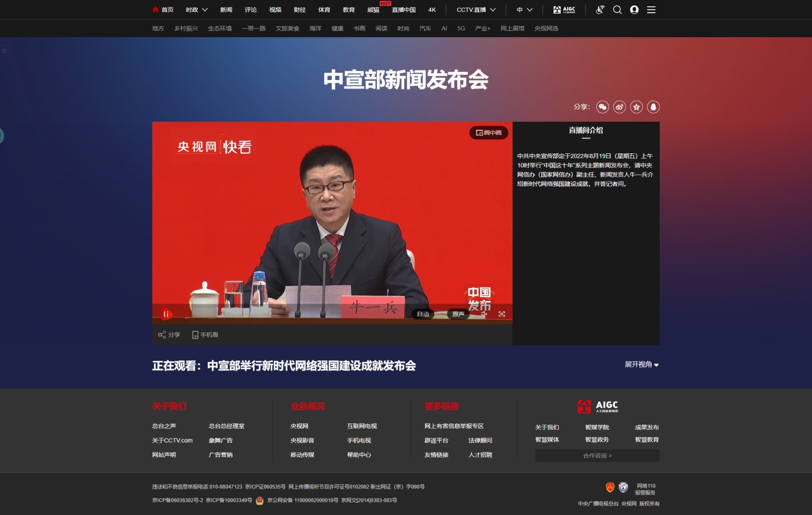812x515 pixels.
Task: Open the hamburger menu icon
Action: point(651,10)
